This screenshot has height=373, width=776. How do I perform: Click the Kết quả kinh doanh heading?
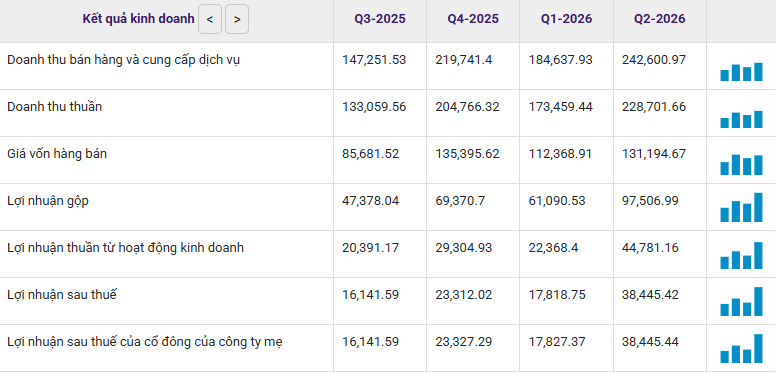139,19
